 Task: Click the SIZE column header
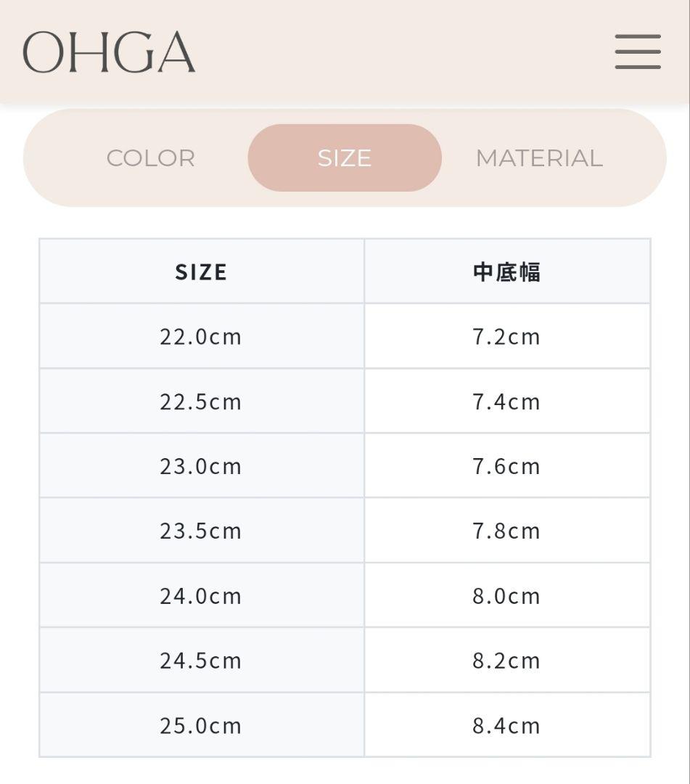(202, 271)
